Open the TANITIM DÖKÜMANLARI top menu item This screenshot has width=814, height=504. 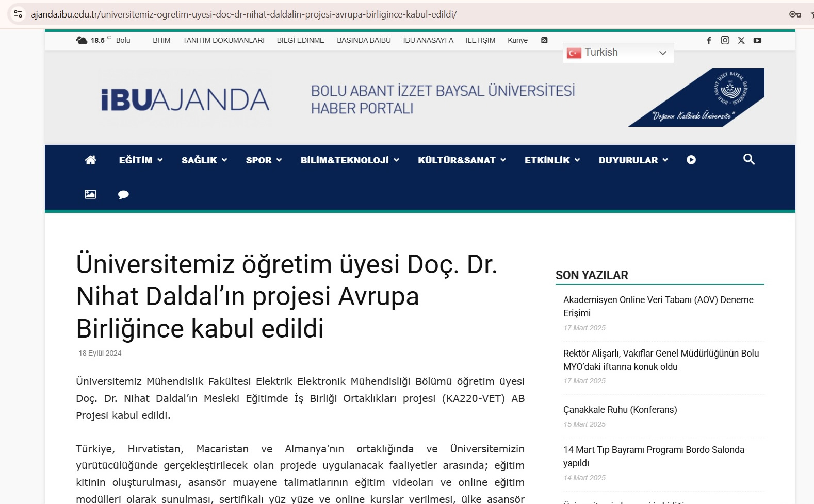[223, 40]
